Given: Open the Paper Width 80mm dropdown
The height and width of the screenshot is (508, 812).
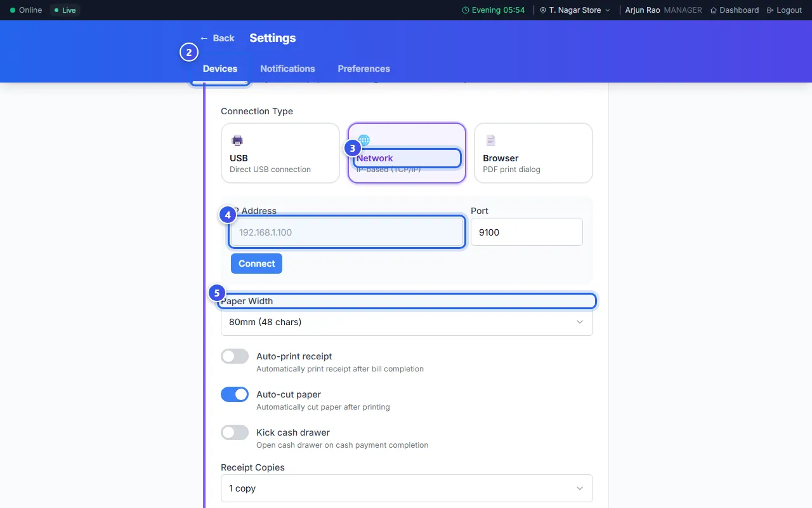Looking at the screenshot, I should (x=407, y=322).
